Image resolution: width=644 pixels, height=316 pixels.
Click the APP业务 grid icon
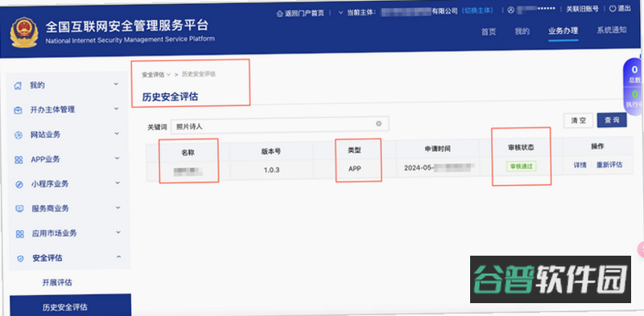19,160
